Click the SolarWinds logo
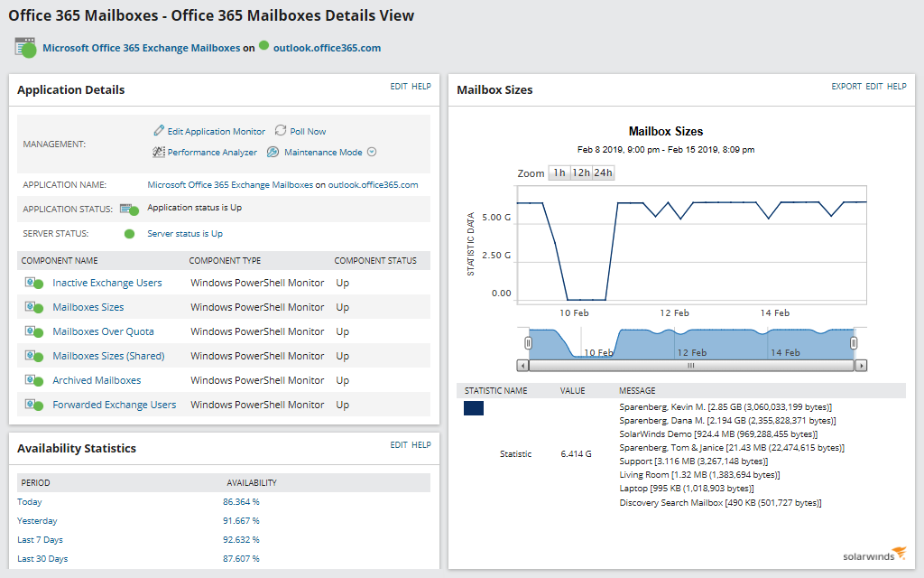This screenshot has width=924, height=578. pyautogui.click(x=873, y=554)
